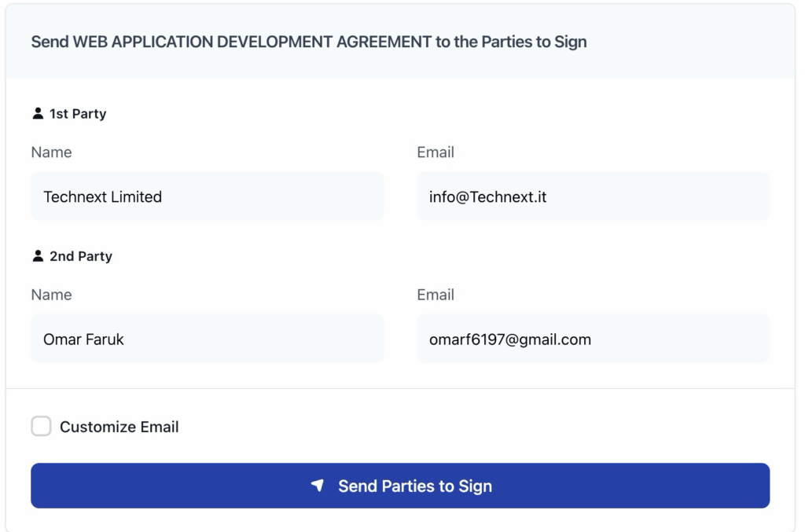805x532 pixels.
Task: Click the Customize Email label text
Action: pyautogui.click(x=119, y=427)
